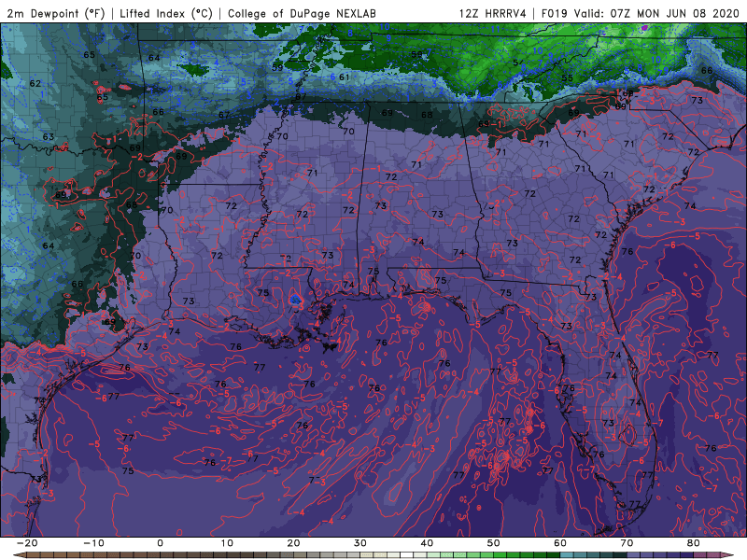
Task: Click the '40' label on the color scale
Action: [x=427, y=543]
